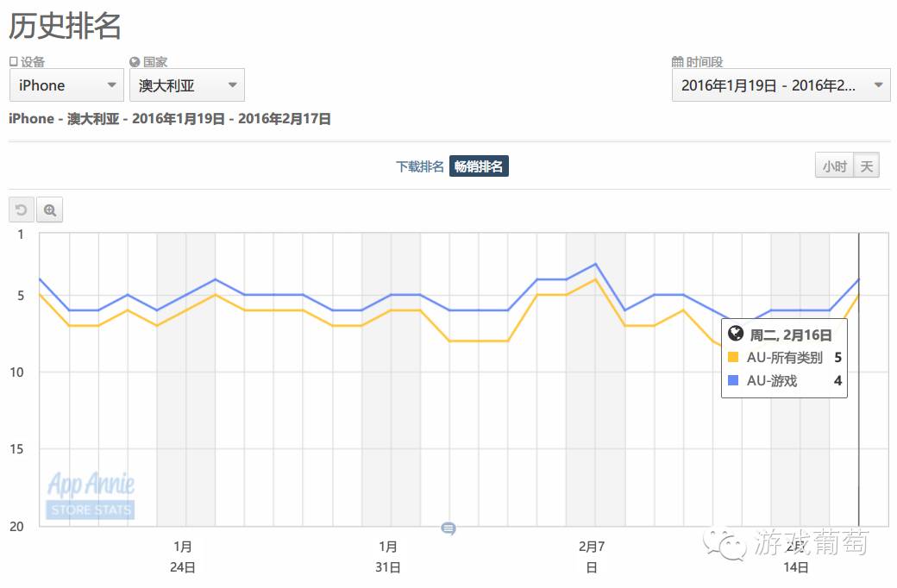Click the reset zoom icon above the chart
This screenshot has width=897, height=588.
[x=21, y=210]
